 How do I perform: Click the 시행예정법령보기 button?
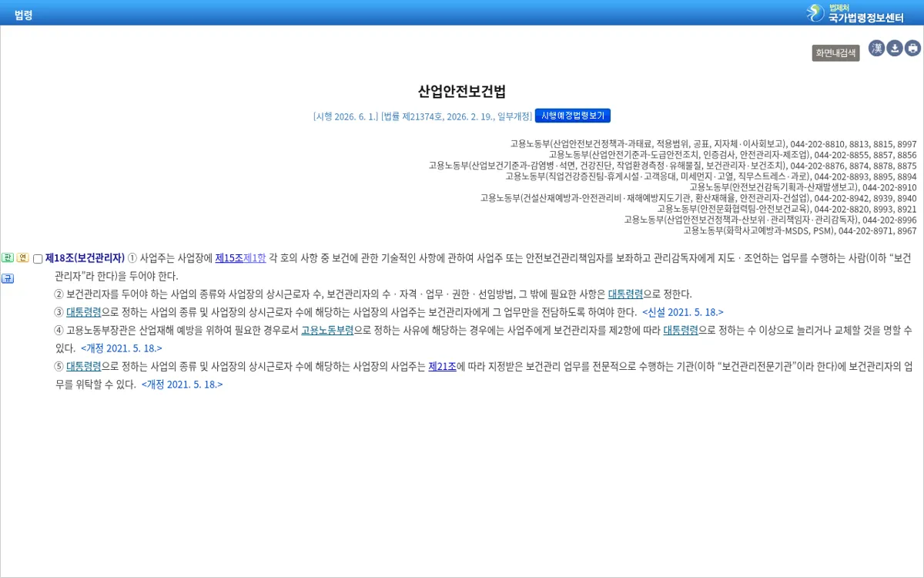[573, 116]
